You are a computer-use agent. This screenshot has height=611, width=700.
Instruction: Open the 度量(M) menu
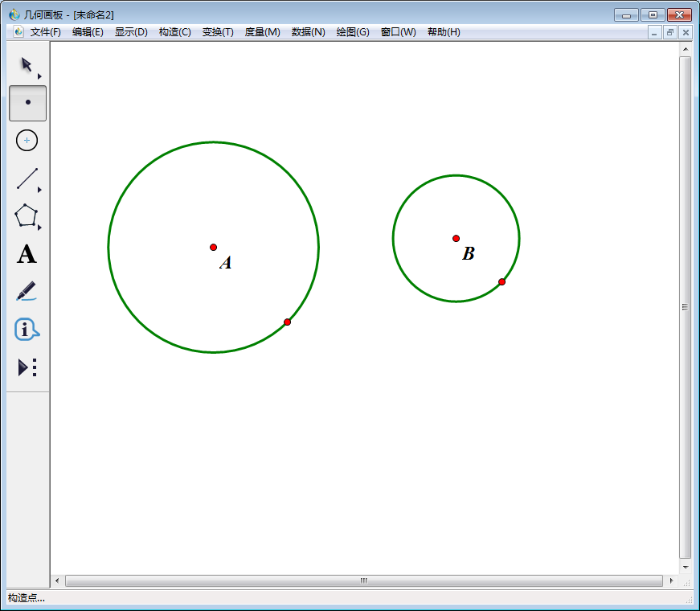coord(262,32)
